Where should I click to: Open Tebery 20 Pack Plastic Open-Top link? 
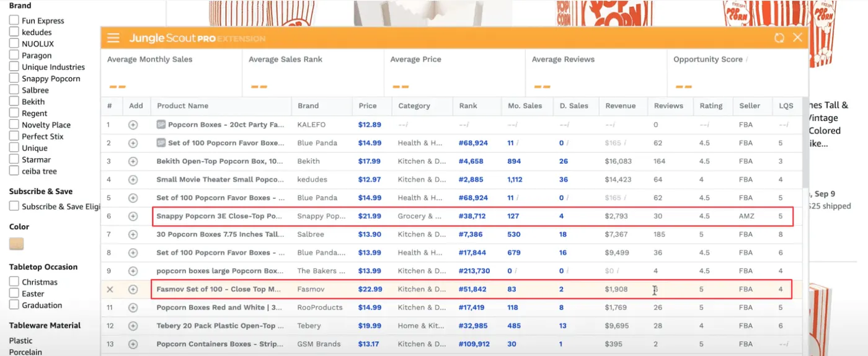tap(219, 326)
